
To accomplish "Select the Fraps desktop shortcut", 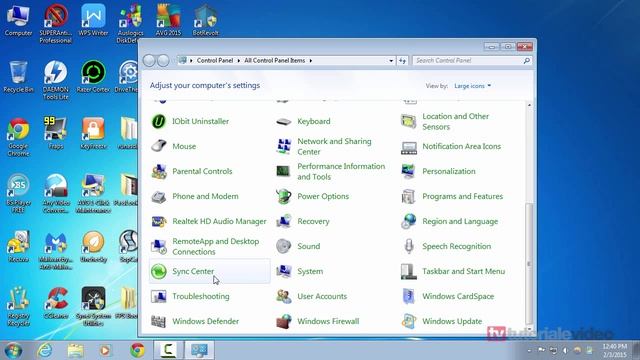I will pyautogui.click(x=56, y=133).
